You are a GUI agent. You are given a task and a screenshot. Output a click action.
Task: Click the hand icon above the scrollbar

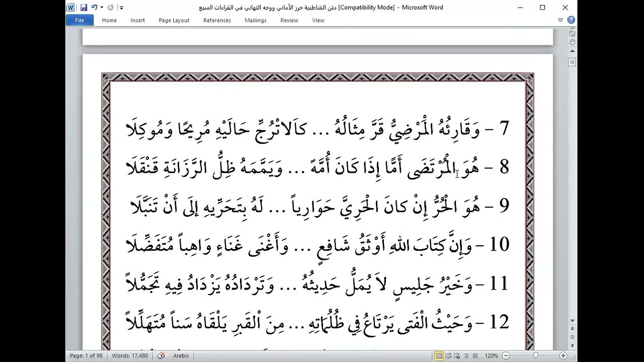[572, 42]
